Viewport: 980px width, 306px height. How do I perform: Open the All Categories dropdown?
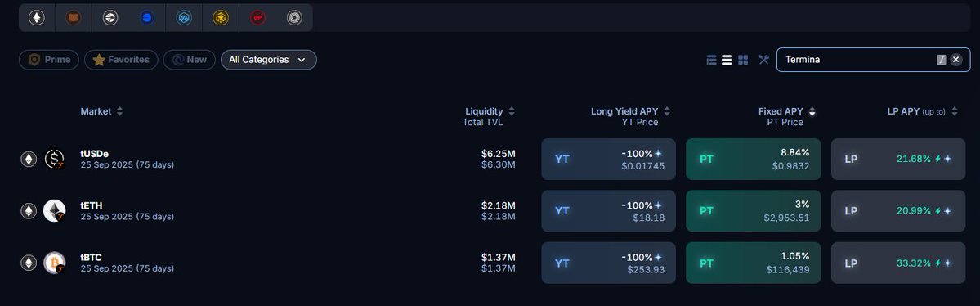(x=269, y=60)
